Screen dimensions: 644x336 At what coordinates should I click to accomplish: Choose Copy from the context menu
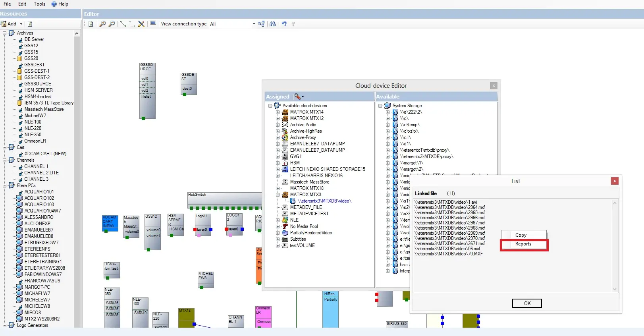point(521,235)
